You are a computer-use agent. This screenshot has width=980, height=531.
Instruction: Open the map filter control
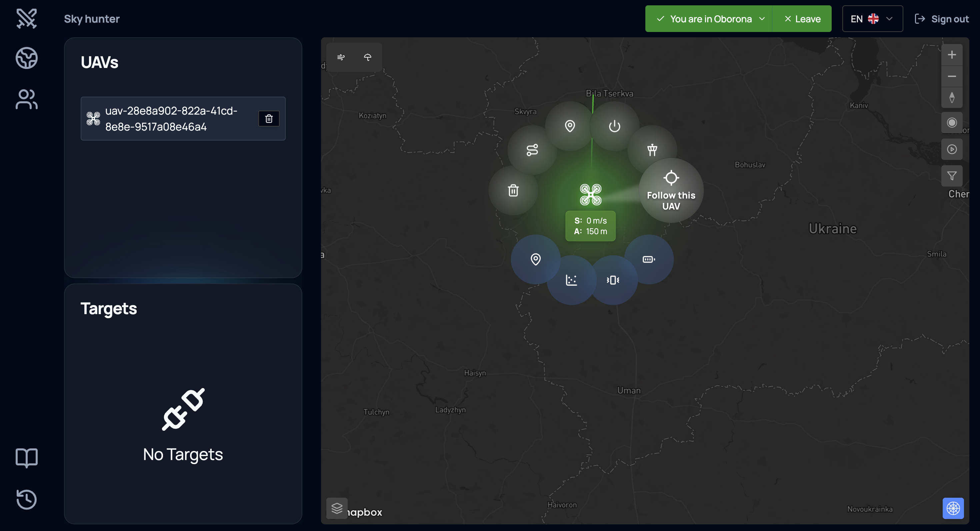951,176
